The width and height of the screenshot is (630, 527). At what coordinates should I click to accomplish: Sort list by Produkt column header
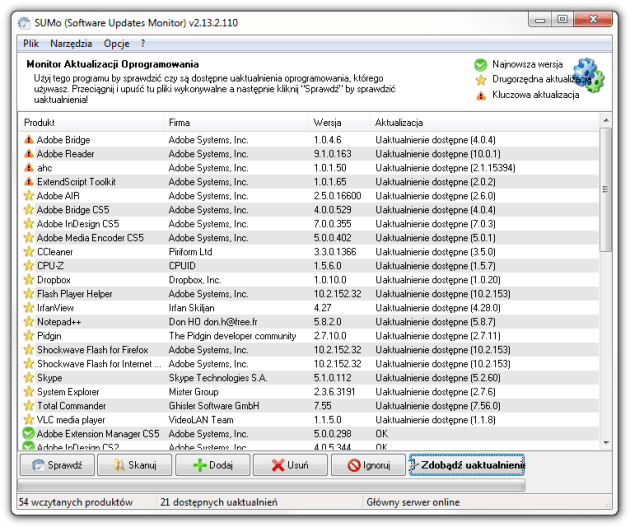pyautogui.click(x=91, y=123)
